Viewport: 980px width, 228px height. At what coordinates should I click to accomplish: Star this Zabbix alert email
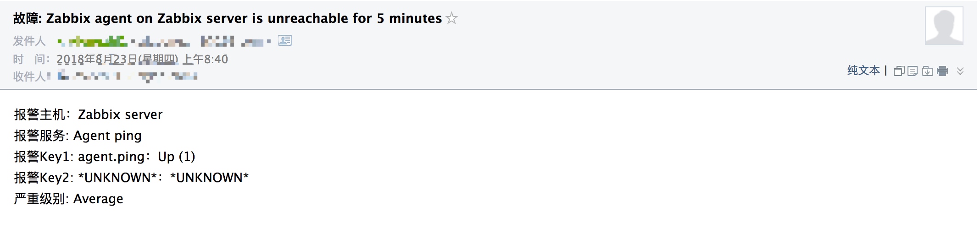(452, 18)
